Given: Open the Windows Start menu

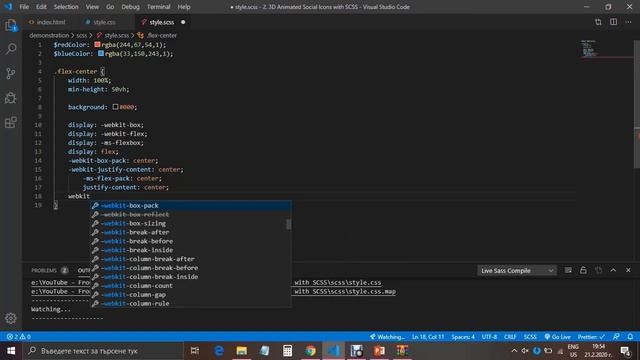Looking at the screenshot, I should (x=11, y=351).
